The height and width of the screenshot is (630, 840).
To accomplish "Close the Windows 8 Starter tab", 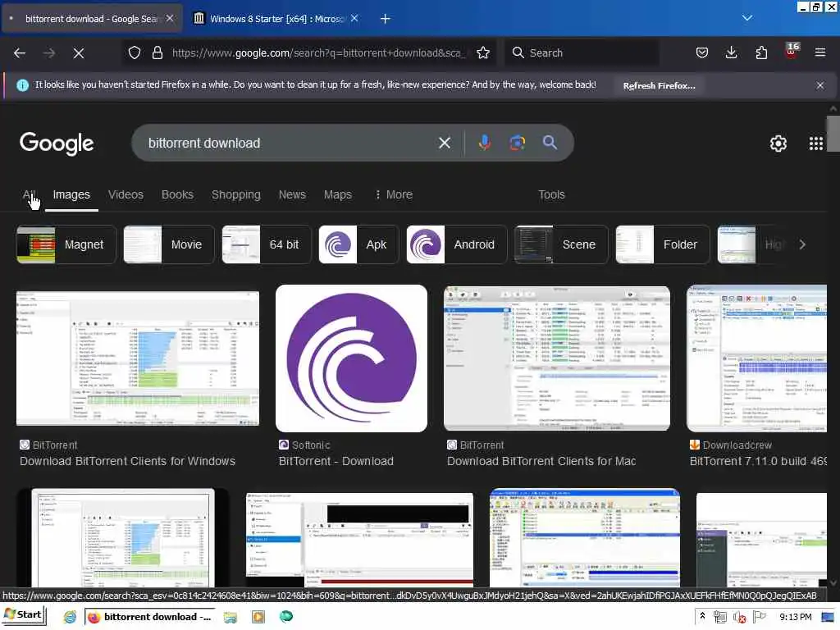I will [354, 18].
